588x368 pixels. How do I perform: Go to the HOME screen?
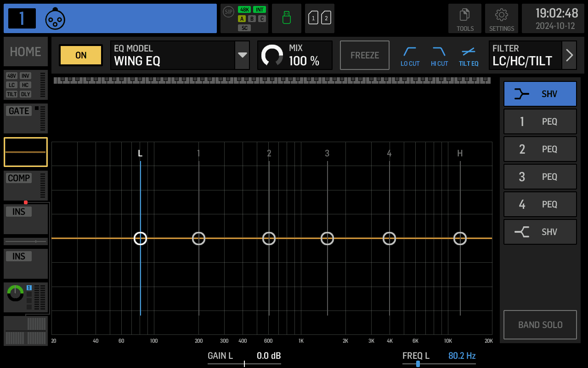coord(26,52)
